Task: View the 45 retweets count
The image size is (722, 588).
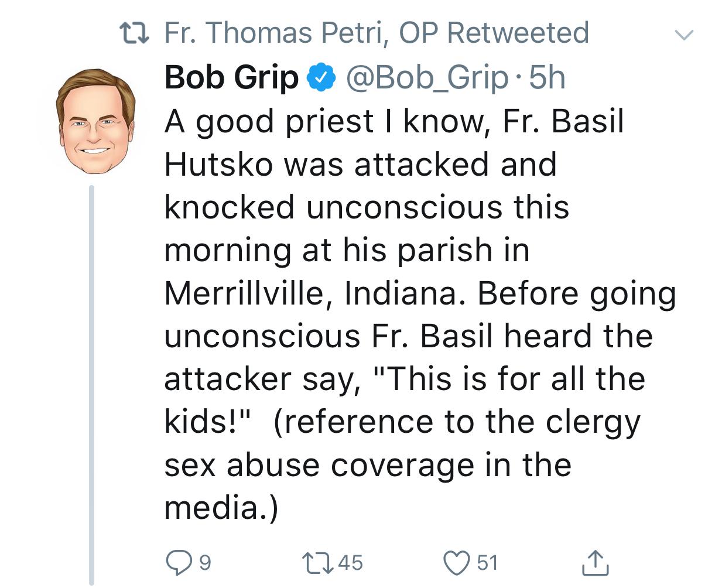Action: [x=350, y=563]
